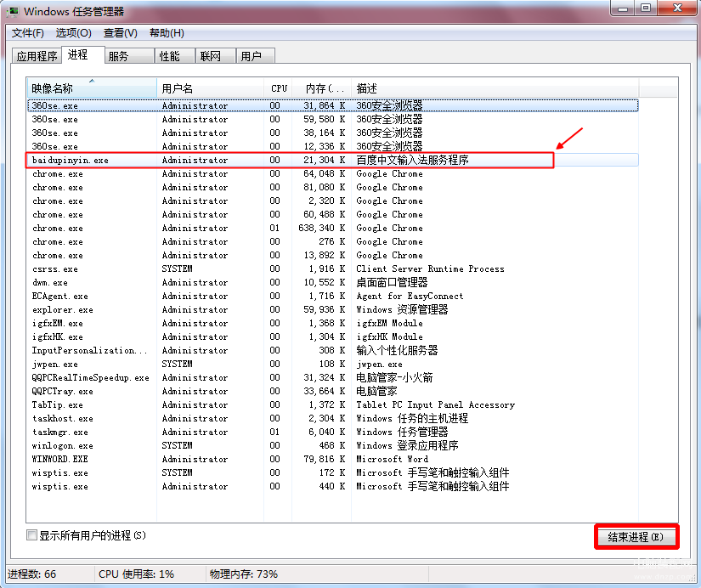Select the ECAgent.exe process
The height and width of the screenshot is (588, 701).
332,296
